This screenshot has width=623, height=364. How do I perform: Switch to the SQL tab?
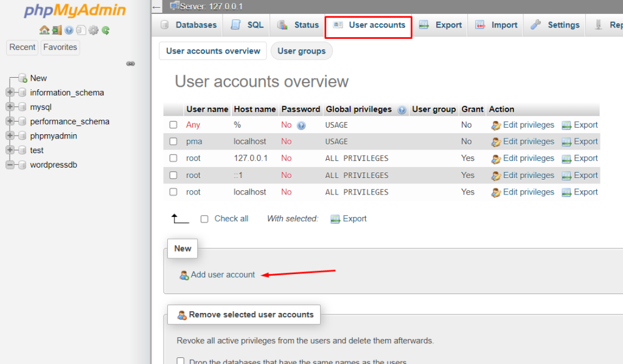[x=247, y=25]
